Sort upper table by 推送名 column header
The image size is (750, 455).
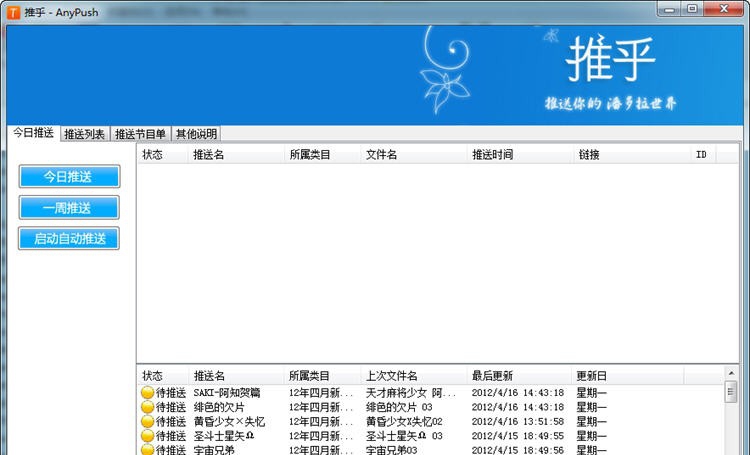coord(236,155)
